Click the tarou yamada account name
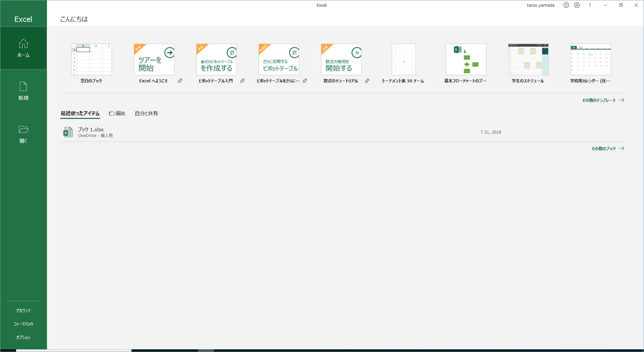This screenshot has height=352, width=644. (x=540, y=5)
